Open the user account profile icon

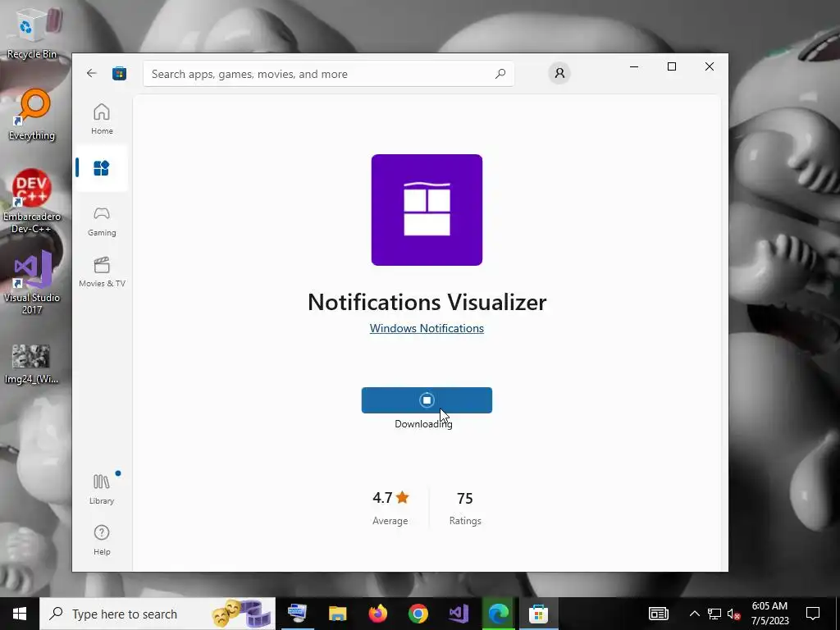click(x=559, y=73)
